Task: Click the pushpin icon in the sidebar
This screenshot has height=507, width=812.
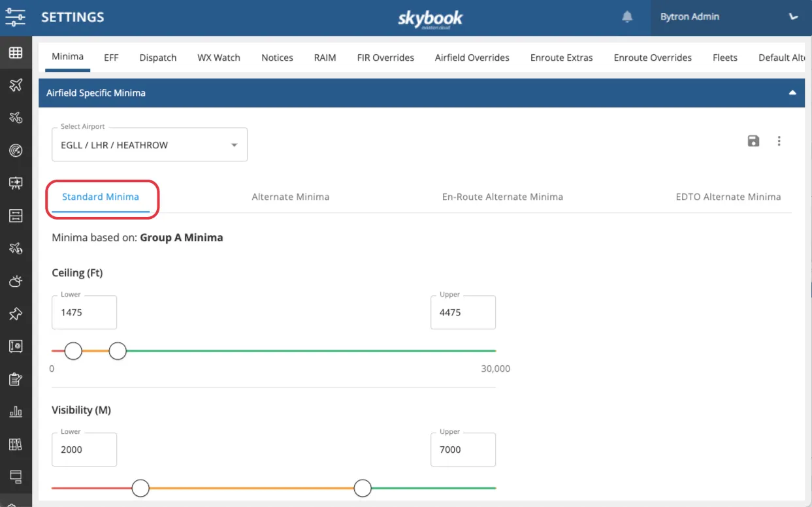Action: (16, 314)
